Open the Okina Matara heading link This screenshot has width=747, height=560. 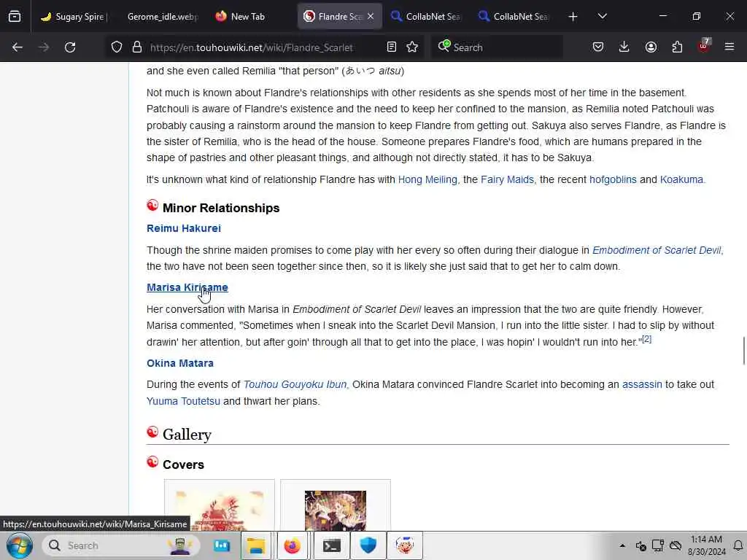[x=180, y=363]
